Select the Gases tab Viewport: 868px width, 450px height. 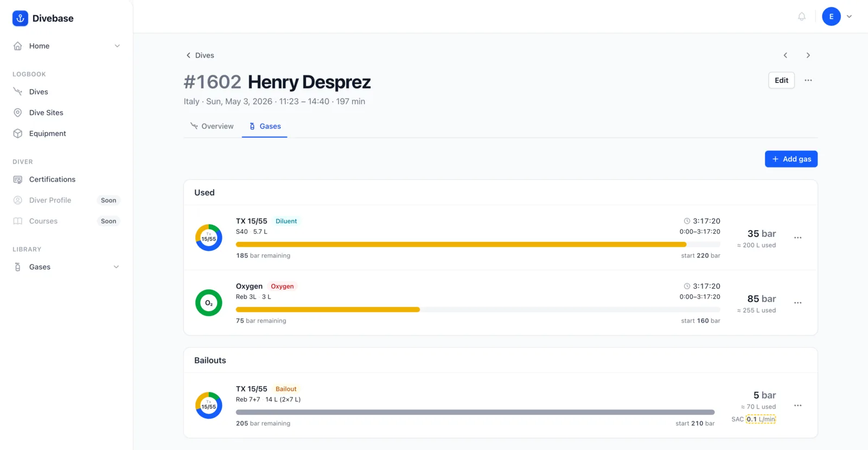265,126
